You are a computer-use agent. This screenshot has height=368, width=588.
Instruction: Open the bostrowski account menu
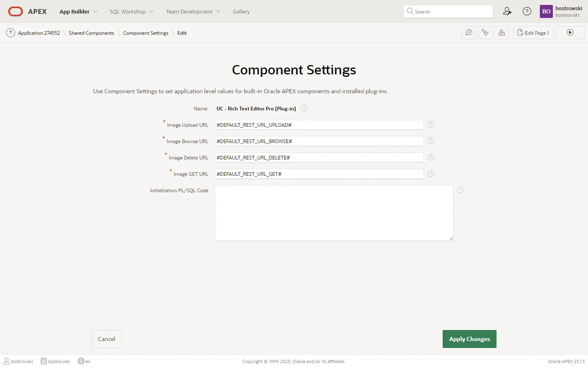[562, 11]
